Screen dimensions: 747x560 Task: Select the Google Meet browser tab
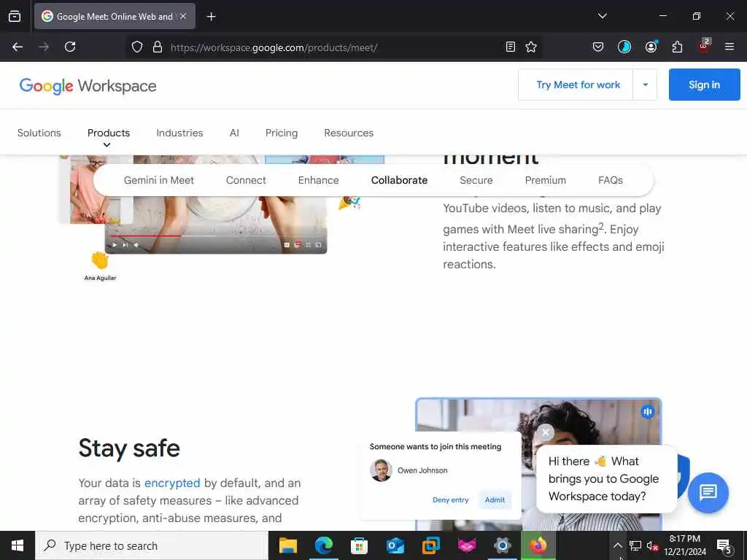coord(115,16)
